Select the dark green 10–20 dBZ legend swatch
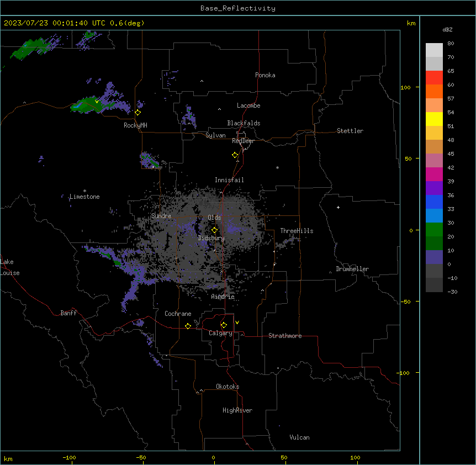 [434, 243]
